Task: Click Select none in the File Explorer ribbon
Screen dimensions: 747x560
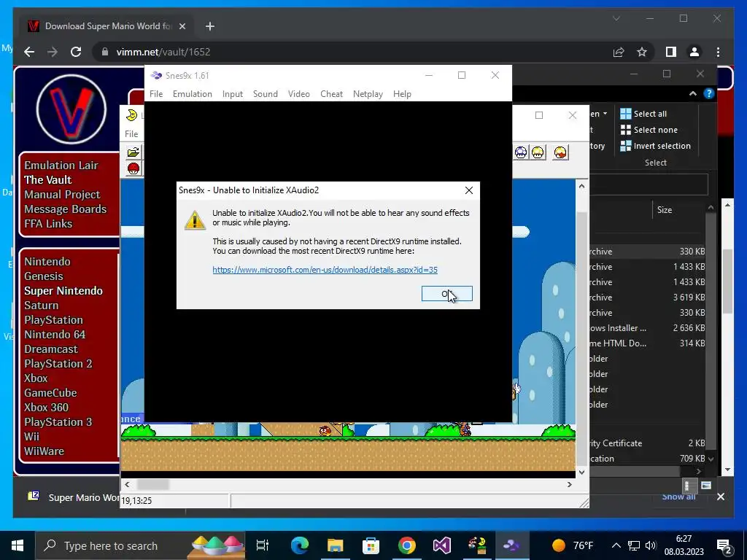Action: tap(649, 130)
